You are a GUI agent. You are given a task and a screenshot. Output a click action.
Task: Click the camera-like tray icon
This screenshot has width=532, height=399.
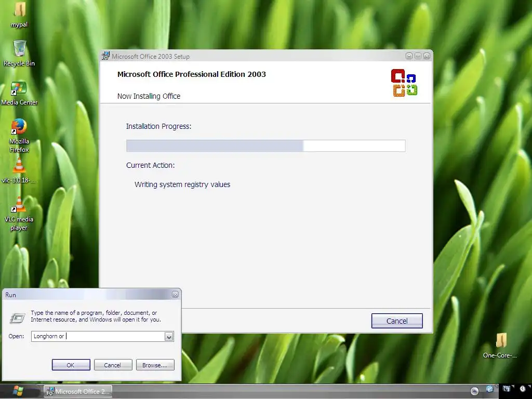coord(507,389)
